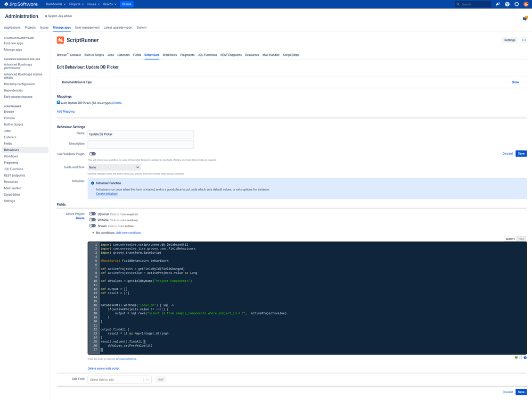The height and width of the screenshot is (400, 532).
Task: Click the green script status indicator
Action: 516,357
